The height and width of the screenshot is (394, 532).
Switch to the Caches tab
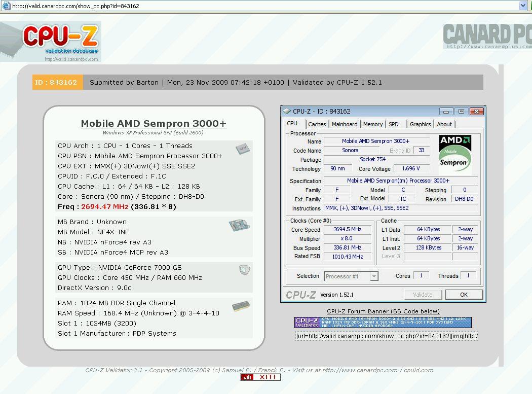coord(317,124)
